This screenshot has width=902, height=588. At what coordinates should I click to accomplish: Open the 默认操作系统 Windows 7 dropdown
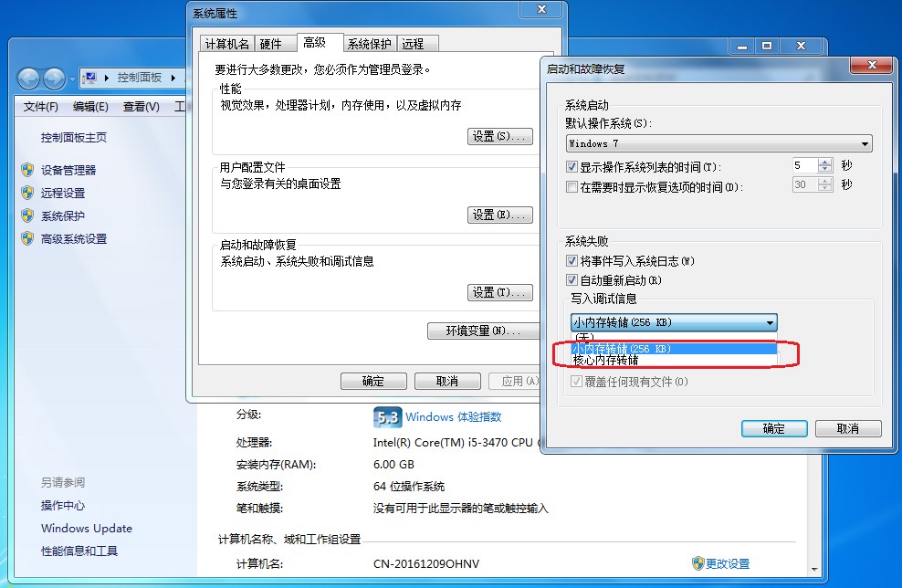[719, 143]
